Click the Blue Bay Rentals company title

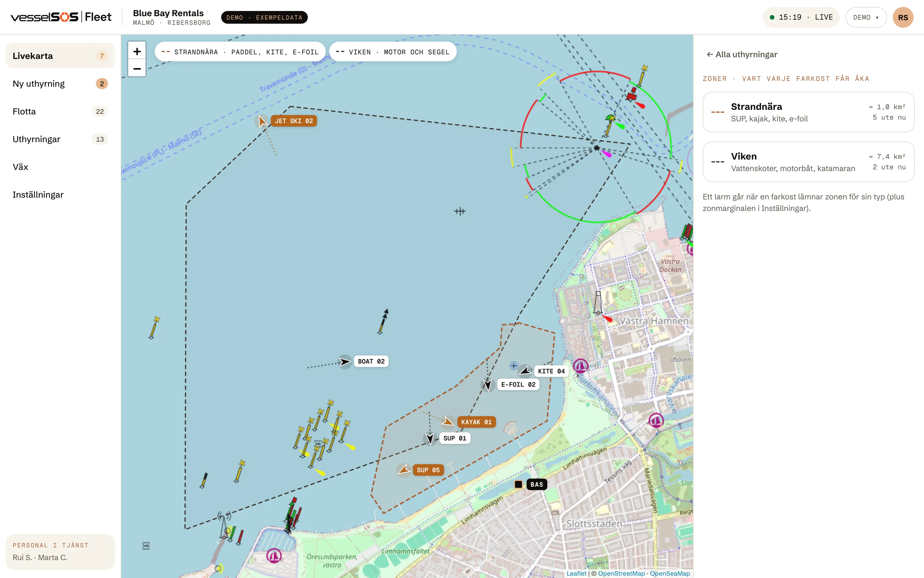pos(168,13)
